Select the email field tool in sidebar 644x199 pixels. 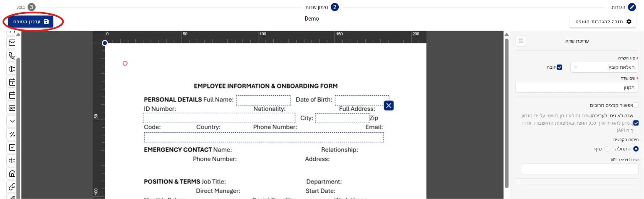click(x=12, y=42)
